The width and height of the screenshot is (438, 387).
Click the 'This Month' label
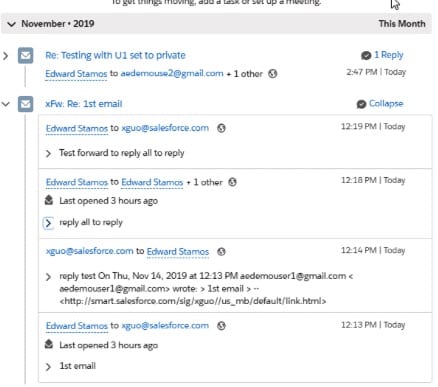402,24
